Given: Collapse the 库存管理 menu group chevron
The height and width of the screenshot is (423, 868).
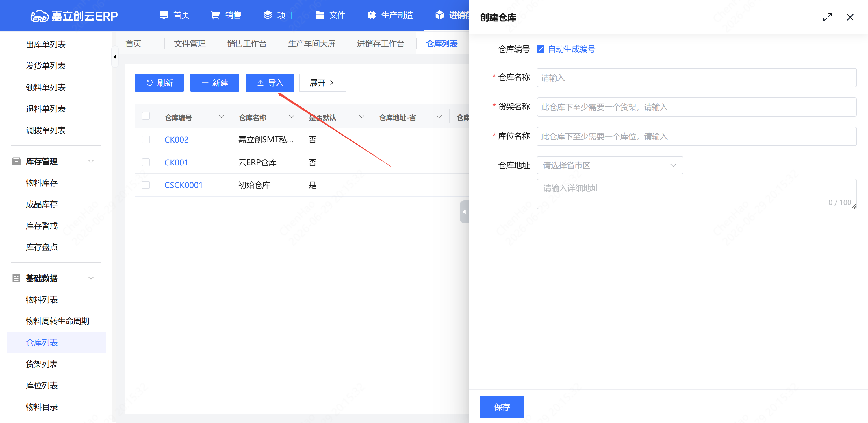Looking at the screenshot, I should (91, 161).
